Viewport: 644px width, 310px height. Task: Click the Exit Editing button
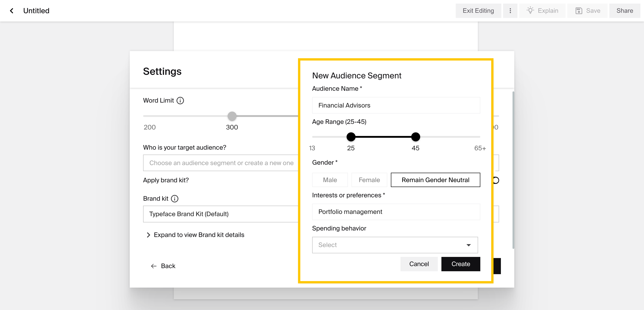478,11
